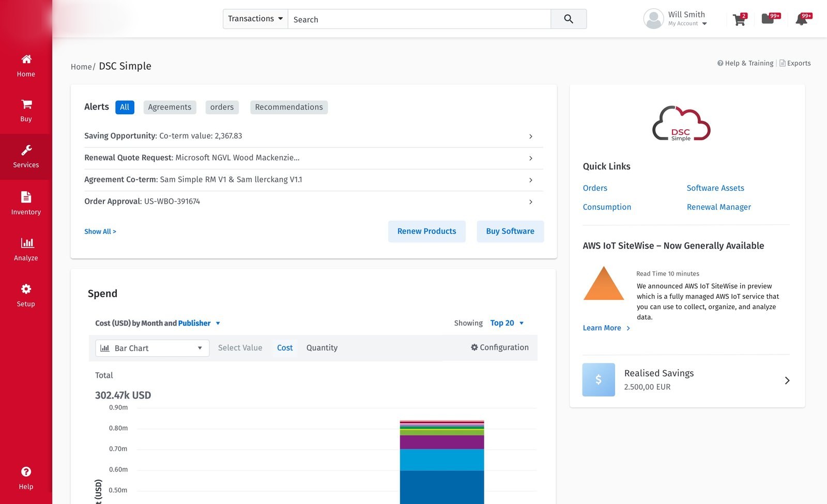The height and width of the screenshot is (504, 827).
Task: Open the Home sidebar icon
Action: (x=26, y=59)
